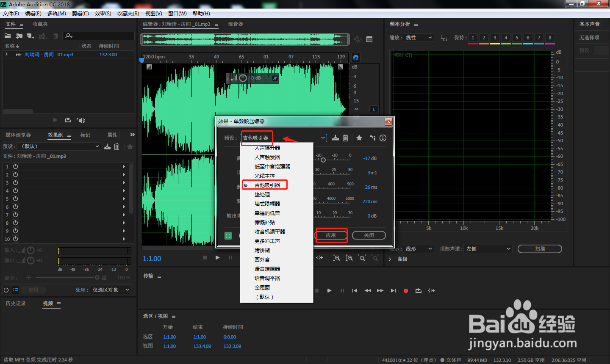Show more panel tabs via double chevron
The image size is (610, 364).
[x=132, y=135]
